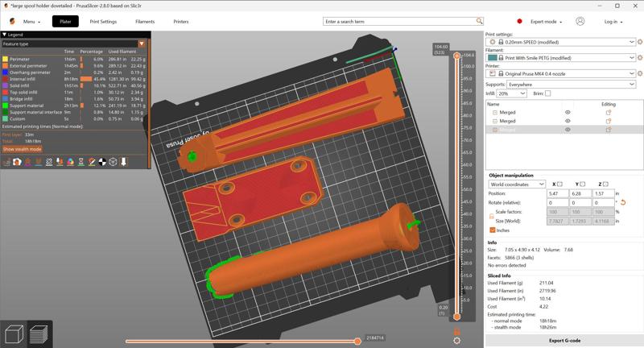This screenshot has width=644, height=348.
Task: Uncheck the Inches checkbox
Action: pyautogui.click(x=492, y=230)
